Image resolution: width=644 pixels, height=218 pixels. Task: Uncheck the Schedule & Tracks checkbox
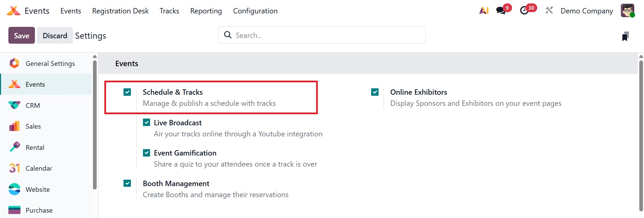(127, 92)
